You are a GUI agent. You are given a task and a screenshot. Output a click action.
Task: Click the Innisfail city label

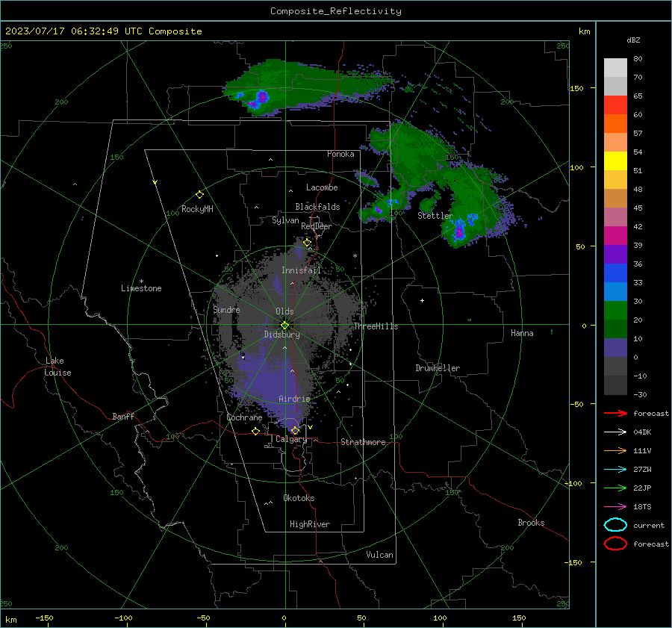301,270
